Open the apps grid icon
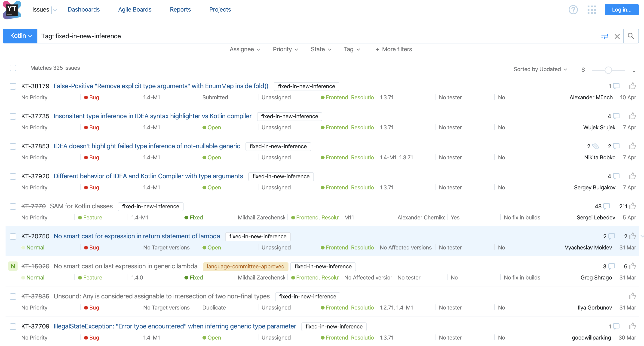Image resolution: width=644 pixels, height=346 pixels. coord(592,10)
